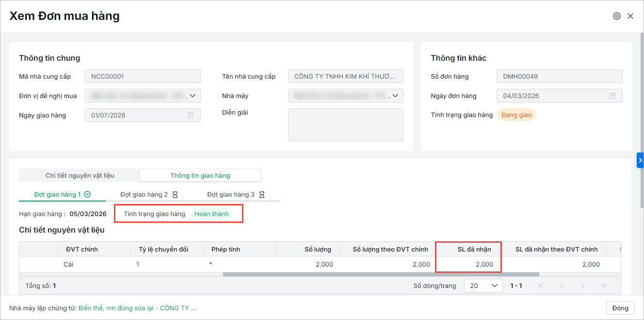
Task: Expand the blue side panel arrow
Action: point(640,160)
